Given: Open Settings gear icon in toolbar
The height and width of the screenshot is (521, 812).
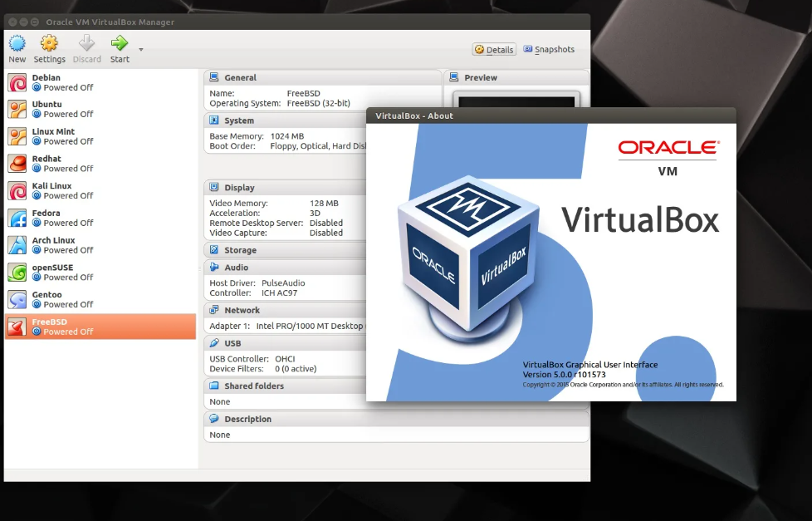Looking at the screenshot, I should click(x=49, y=43).
